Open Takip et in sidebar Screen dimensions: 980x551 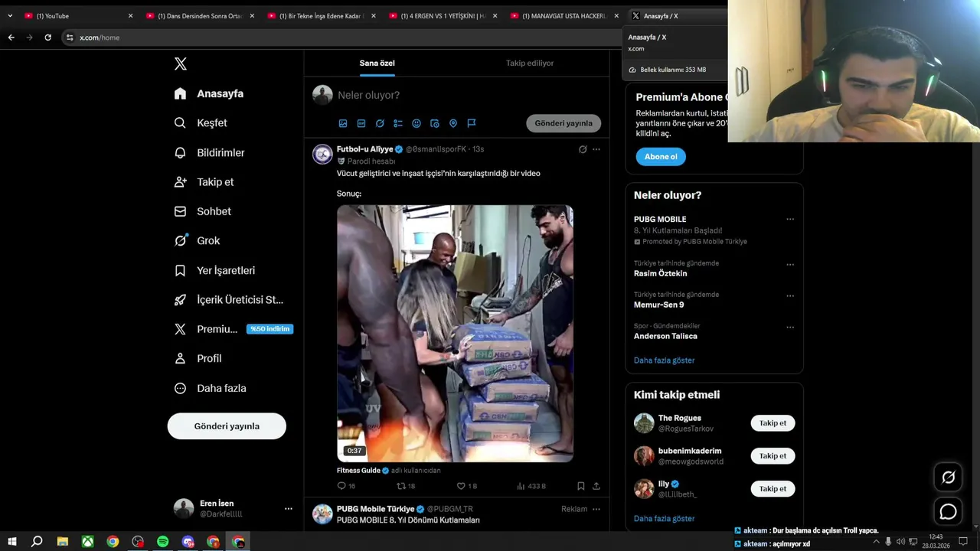(204, 182)
